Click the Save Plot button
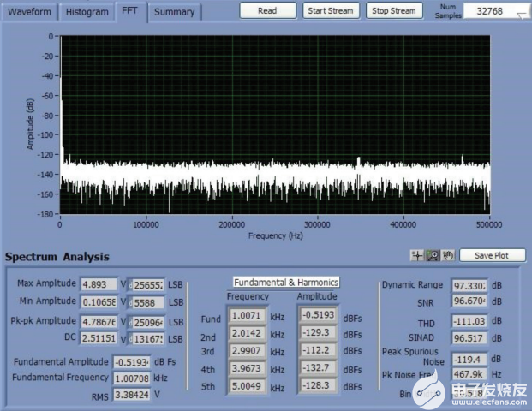Image resolution: width=532 pixels, height=411 pixels. 492,255
